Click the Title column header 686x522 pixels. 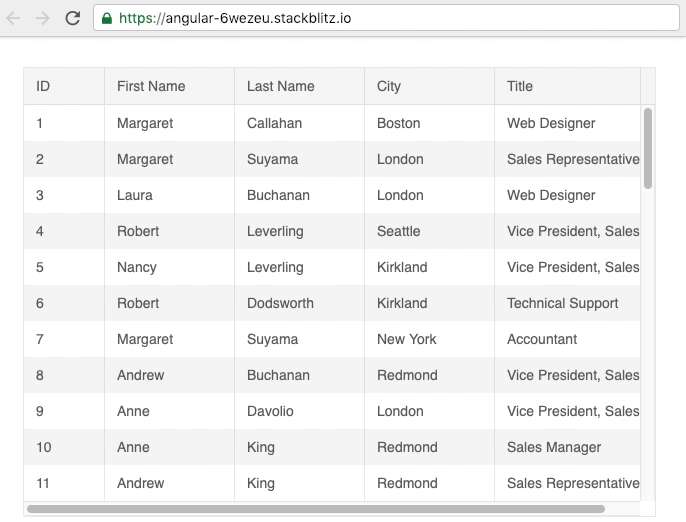tap(567, 86)
